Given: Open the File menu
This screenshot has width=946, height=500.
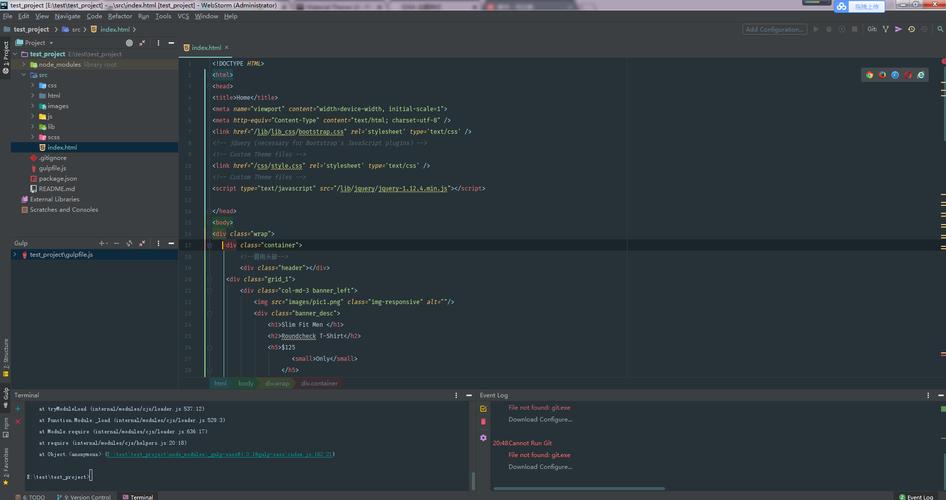Looking at the screenshot, I should click(7, 16).
